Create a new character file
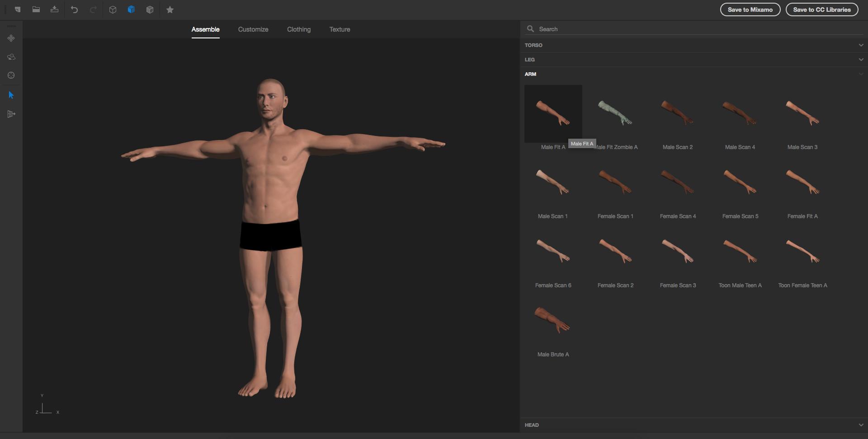The width and height of the screenshot is (868, 439). tap(18, 9)
